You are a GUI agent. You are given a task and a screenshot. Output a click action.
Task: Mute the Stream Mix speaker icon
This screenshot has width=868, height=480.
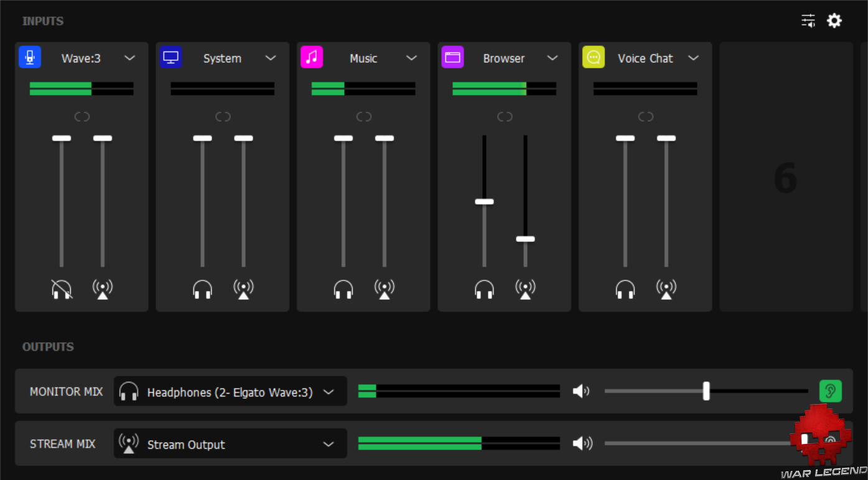point(582,443)
